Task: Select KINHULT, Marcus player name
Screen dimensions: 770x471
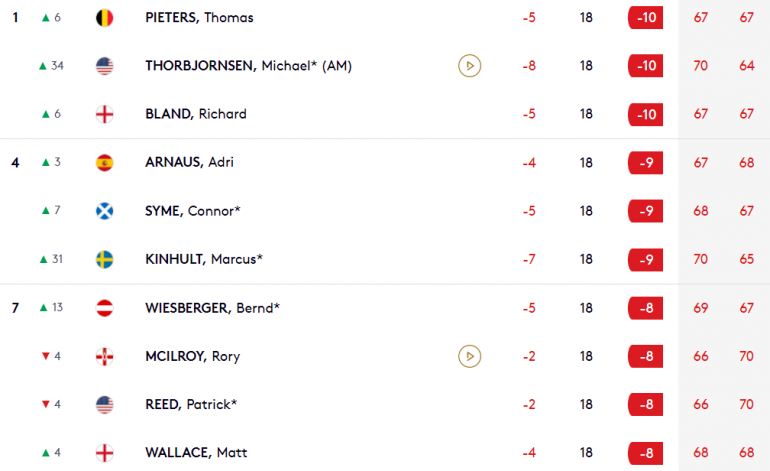Action: tap(204, 259)
